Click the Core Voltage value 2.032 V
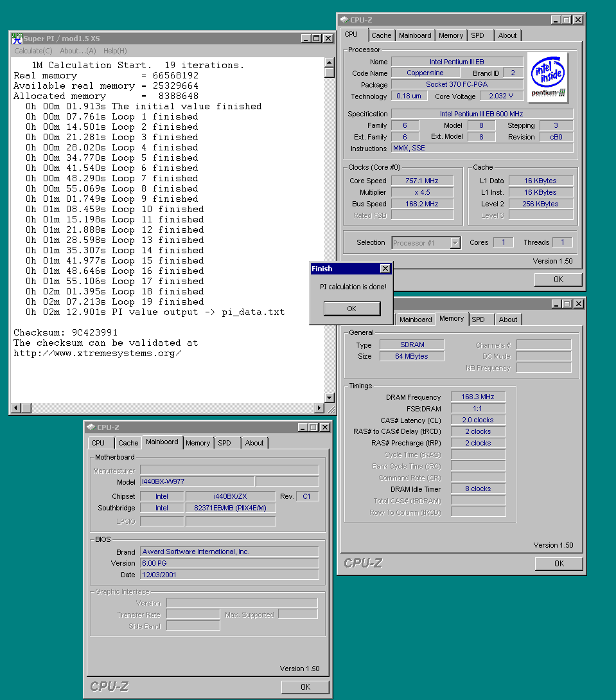Image resolution: width=616 pixels, height=700 pixels. point(502,96)
